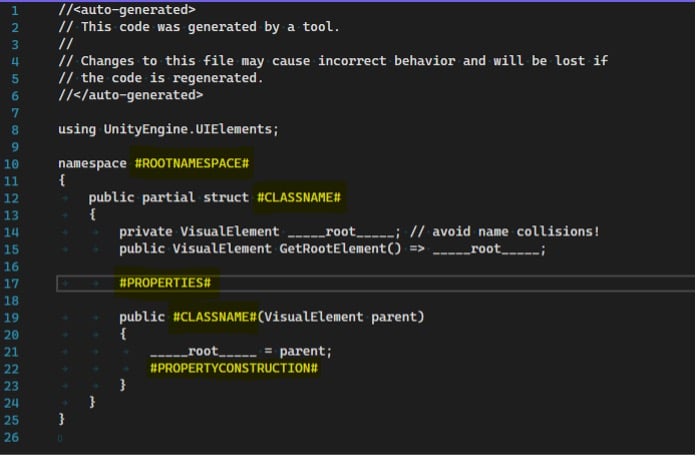Image resolution: width=696 pixels, height=456 pixels.
Task: Click 'the code is regenerated.' comment on line 5
Action: pyautogui.click(x=172, y=78)
